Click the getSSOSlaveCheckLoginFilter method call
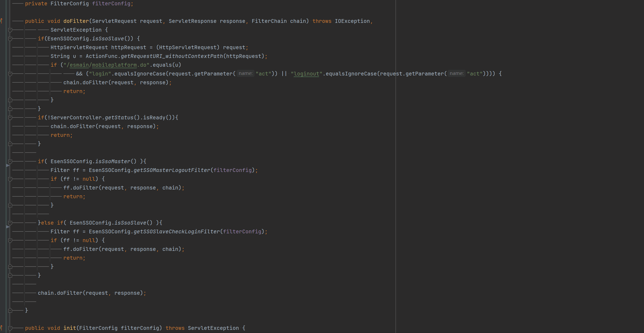Image resolution: width=644 pixels, height=333 pixels. coord(176,231)
